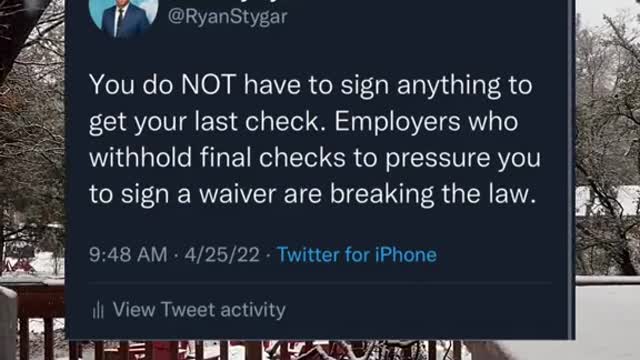Tap the analytics bar chart icon
The width and height of the screenshot is (640, 360).
tap(98, 310)
